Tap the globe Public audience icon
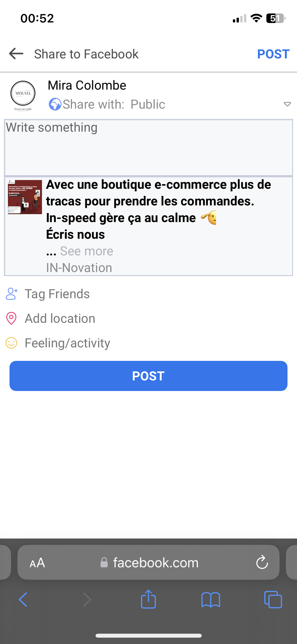297x644 pixels. click(x=55, y=104)
